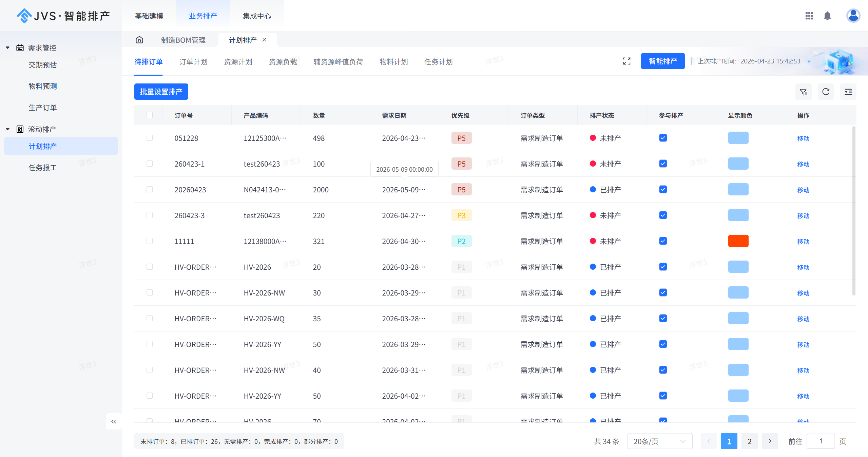Open column settings icon
868x457 pixels.
(x=848, y=92)
